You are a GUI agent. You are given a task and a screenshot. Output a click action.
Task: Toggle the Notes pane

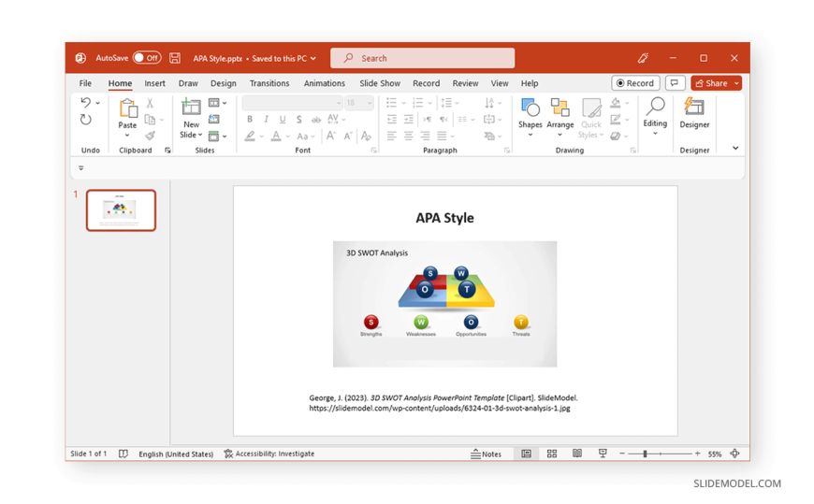coord(486,454)
